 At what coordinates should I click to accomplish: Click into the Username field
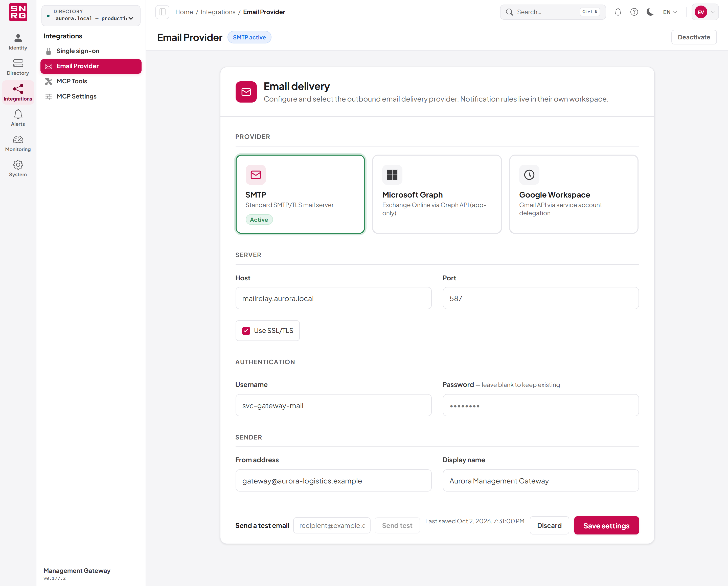tap(333, 405)
